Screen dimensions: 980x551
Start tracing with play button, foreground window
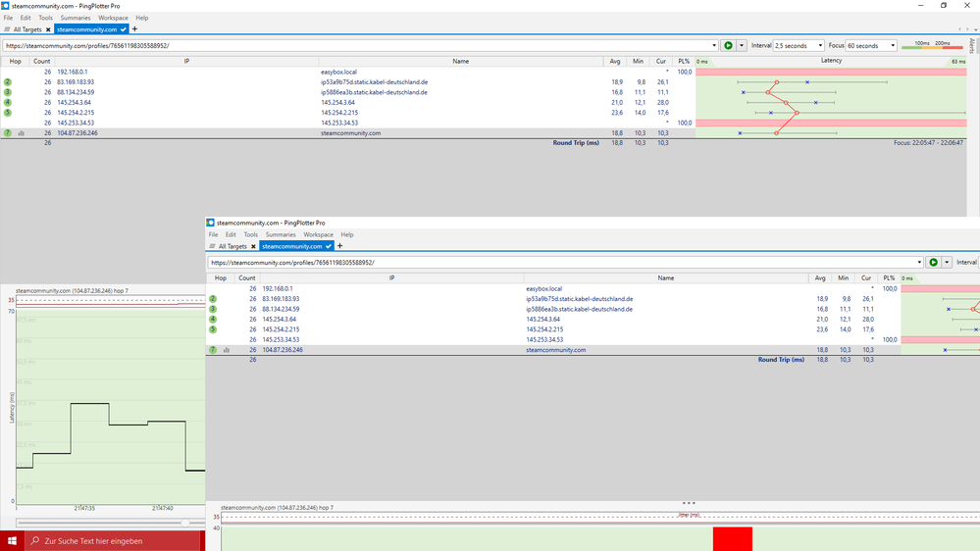(x=933, y=263)
